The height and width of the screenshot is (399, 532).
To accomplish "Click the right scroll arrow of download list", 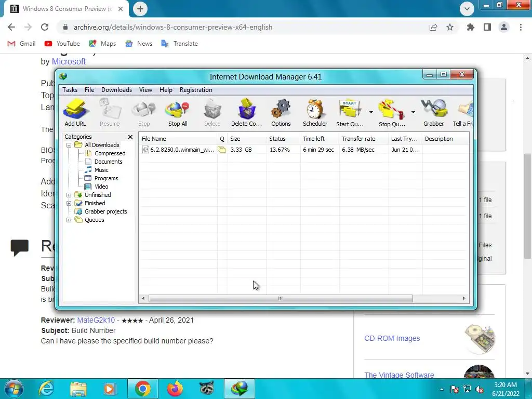I will coord(464,299).
